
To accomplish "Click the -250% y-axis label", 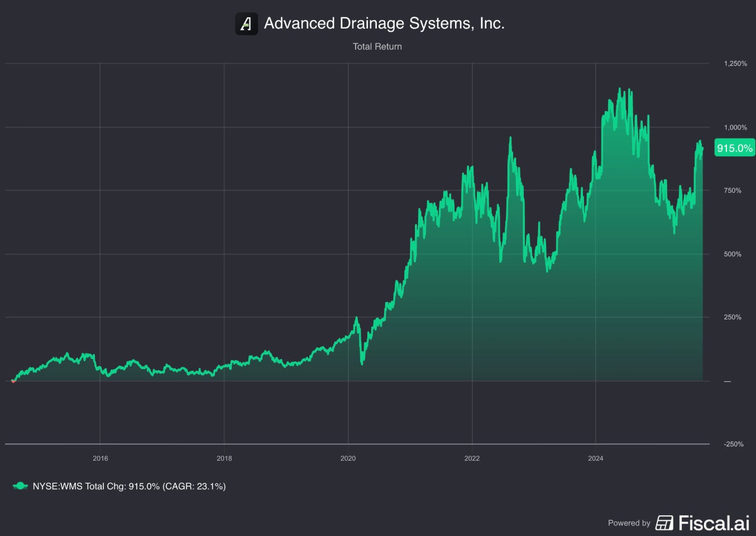I will [x=734, y=444].
